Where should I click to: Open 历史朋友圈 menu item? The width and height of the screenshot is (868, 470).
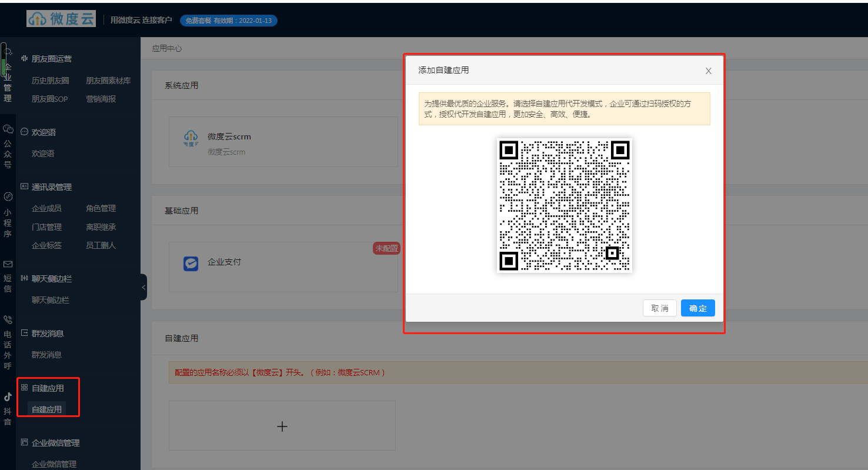(x=51, y=81)
